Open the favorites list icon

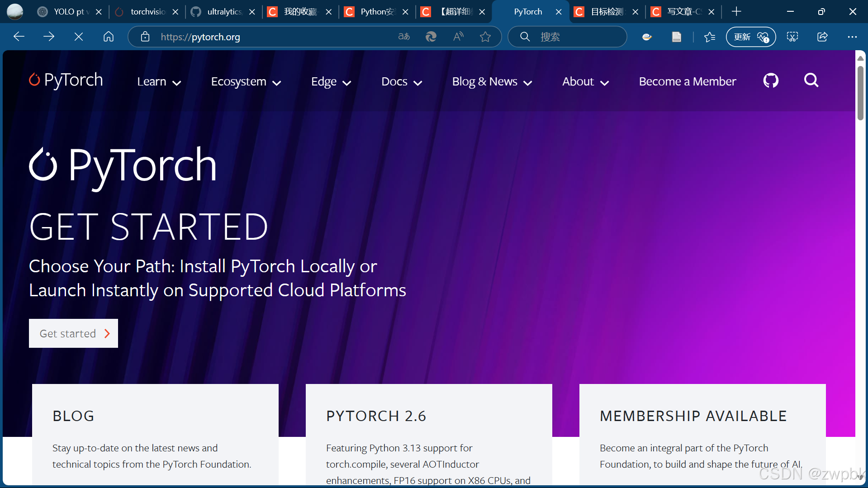710,37
